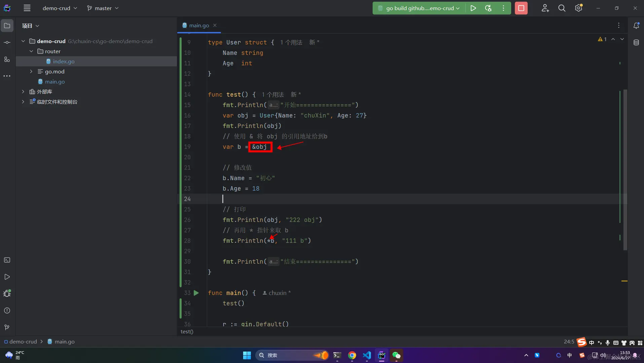Viewport: 644px width, 363px height.
Task: Open the project view options dropdown
Action: click(x=31, y=26)
